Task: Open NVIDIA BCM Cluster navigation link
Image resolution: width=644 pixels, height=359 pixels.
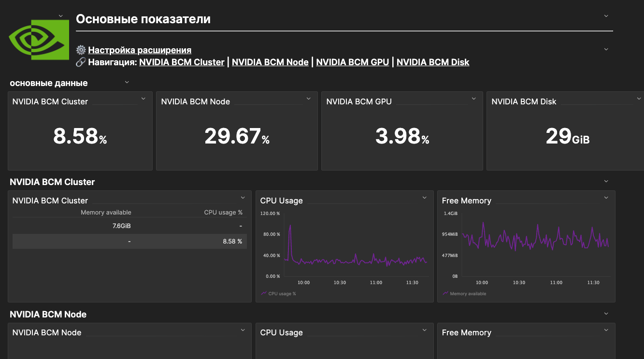Action: (182, 62)
